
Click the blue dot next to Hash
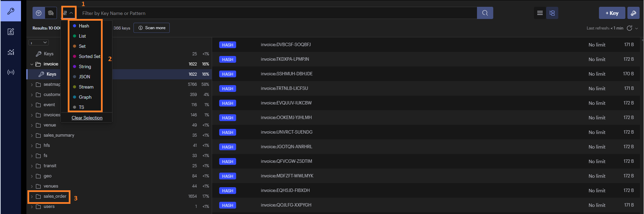pos(75,26)
